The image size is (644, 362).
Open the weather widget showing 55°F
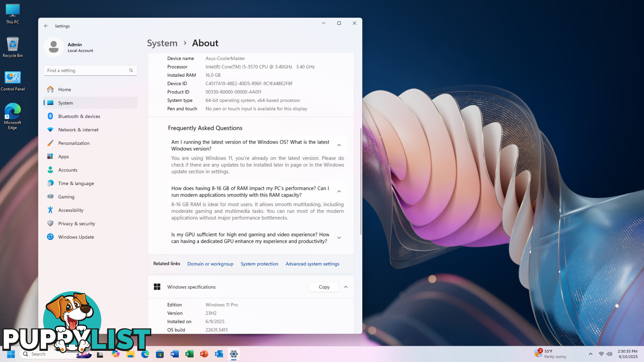pos(550,354)
